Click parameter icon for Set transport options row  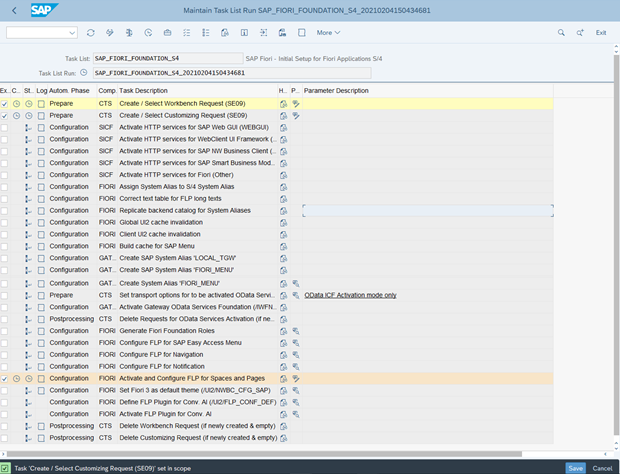296,295
